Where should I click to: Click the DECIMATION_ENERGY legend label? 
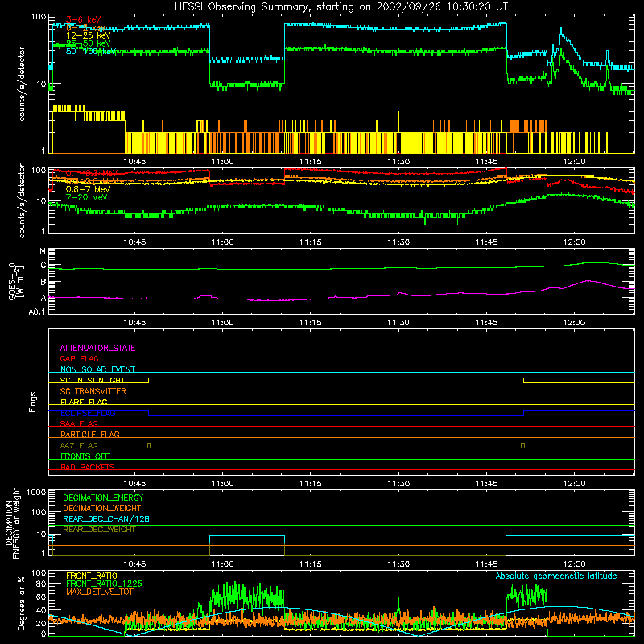tap(103, 497)
